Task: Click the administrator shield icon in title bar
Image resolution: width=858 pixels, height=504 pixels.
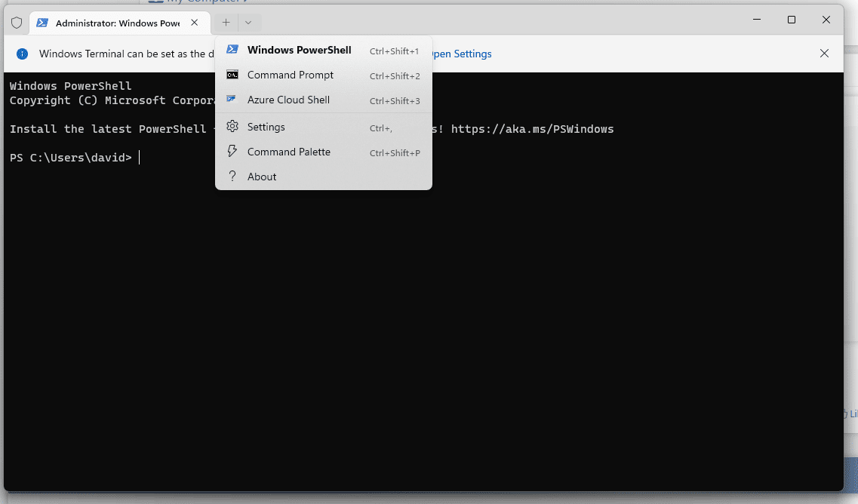Action: [17, 23]
